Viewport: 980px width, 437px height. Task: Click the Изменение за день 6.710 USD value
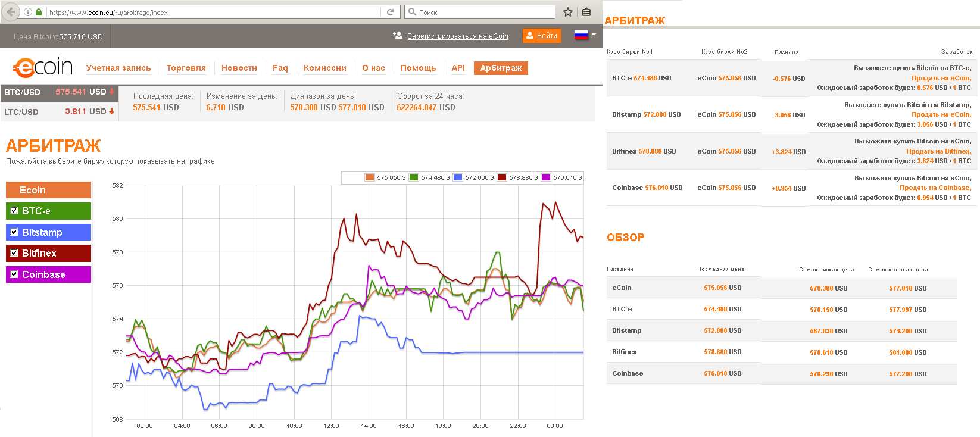click(225, 107)
